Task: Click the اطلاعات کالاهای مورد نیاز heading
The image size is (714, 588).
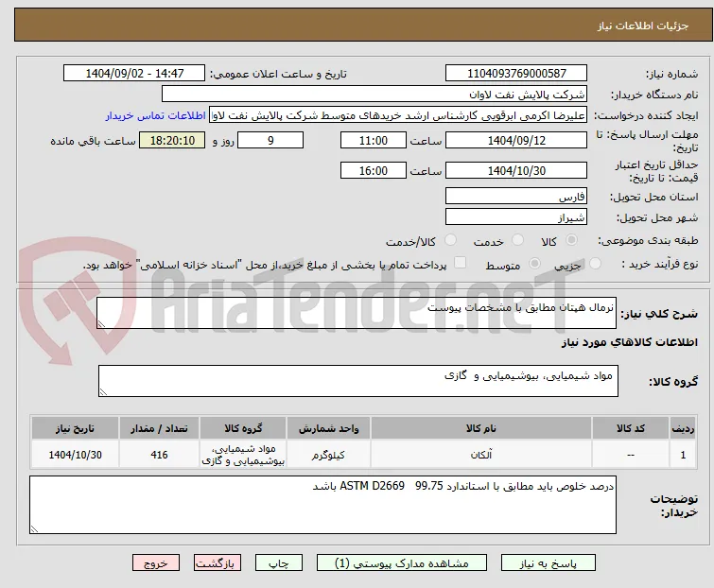Action: (629, 342)
